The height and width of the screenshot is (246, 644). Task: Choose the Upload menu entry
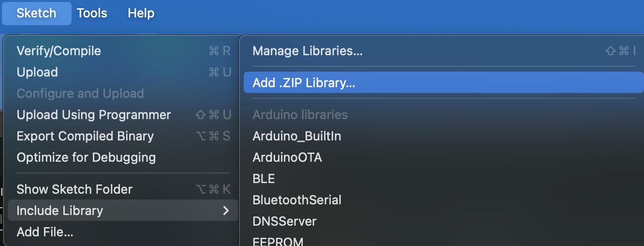point(37,72)
